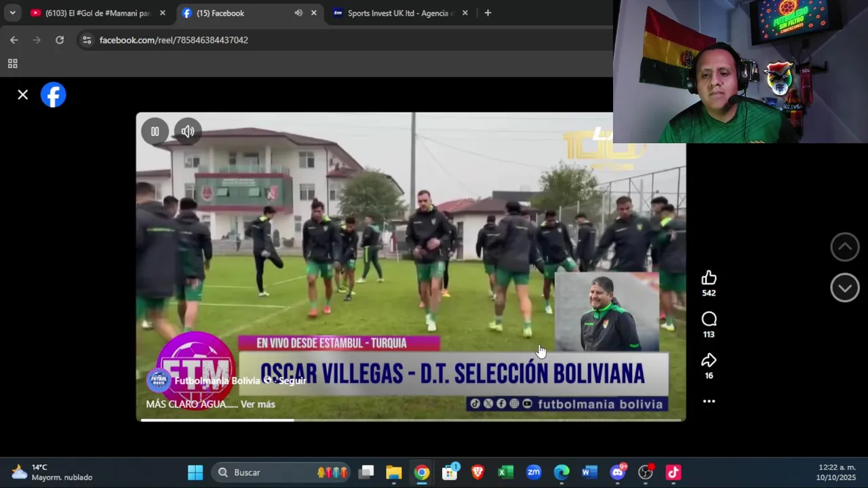The height and width of the screenshot is (488, 868).
Task: Click the address bar URL
Action: click(x=174, y=40)
